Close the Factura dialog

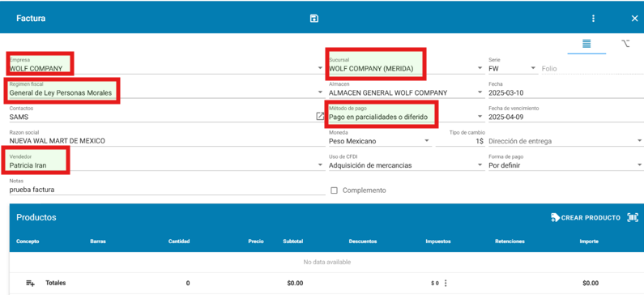pos(634,19)
